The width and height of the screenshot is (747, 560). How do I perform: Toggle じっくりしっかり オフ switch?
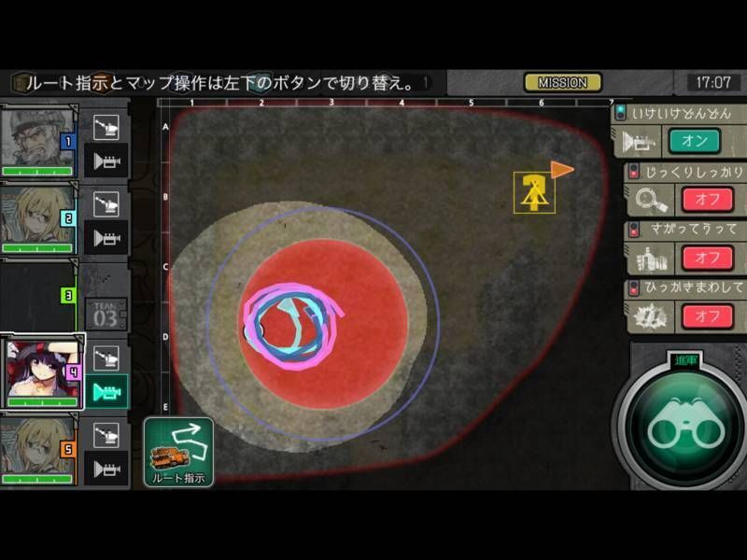[x=708, y=200]
